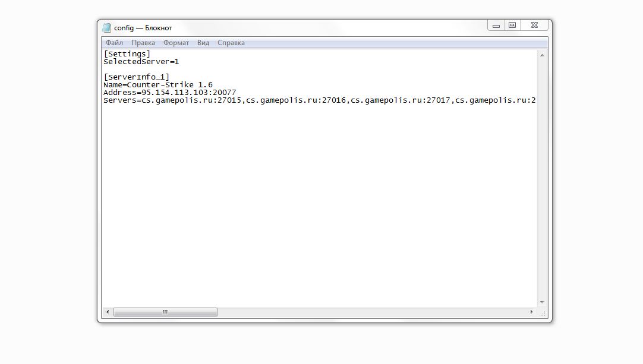Click the vertical scrollbar down arrow
The height and width of the screenshot is (364, 643).
(x=542, y=302)
